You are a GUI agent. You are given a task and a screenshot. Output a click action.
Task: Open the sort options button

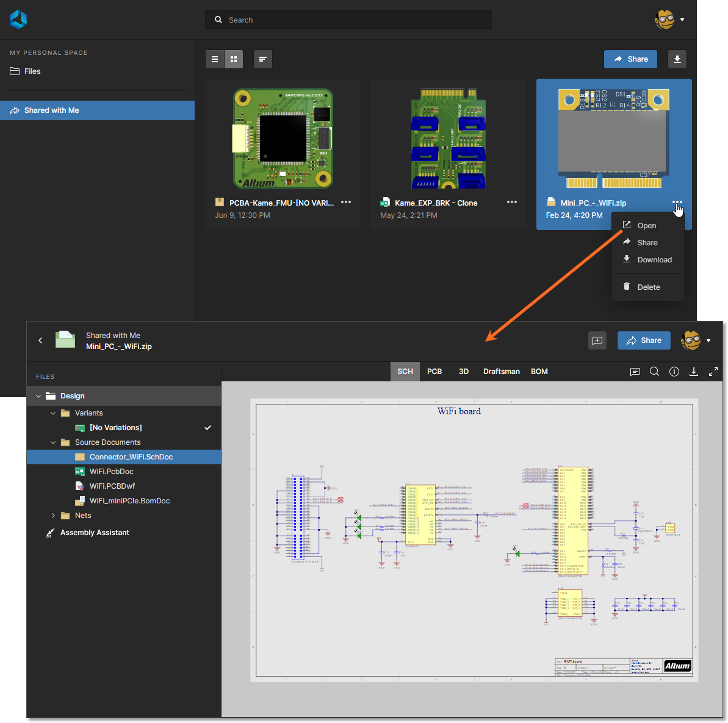263,59
